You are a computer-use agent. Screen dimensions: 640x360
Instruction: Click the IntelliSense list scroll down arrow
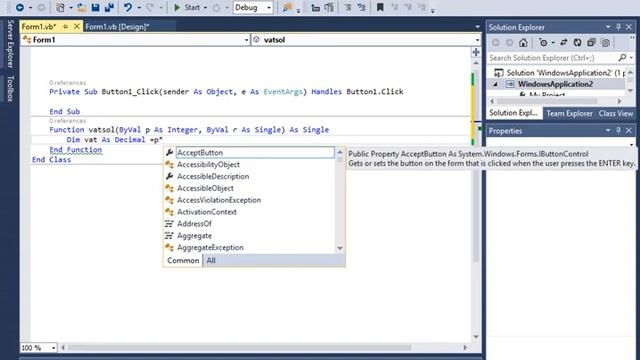pos(340,248)
